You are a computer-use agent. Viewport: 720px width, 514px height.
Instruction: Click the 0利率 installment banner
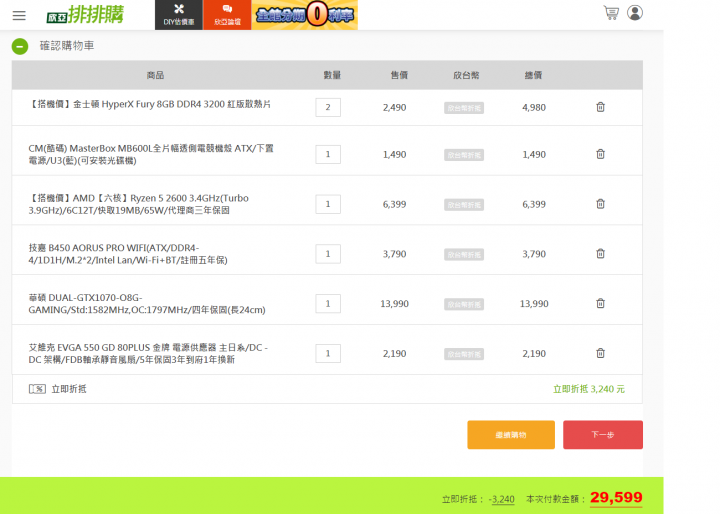click(304, 15)
